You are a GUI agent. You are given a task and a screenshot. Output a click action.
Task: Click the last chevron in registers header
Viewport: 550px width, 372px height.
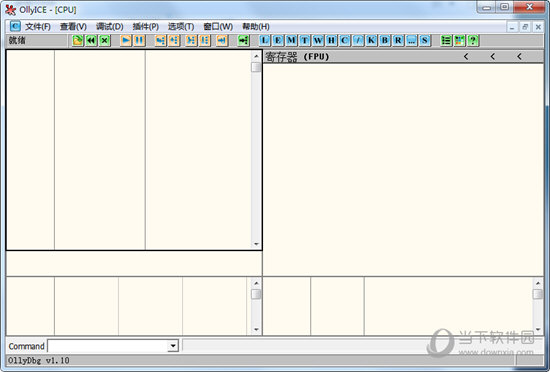click(x=519, y=56)
